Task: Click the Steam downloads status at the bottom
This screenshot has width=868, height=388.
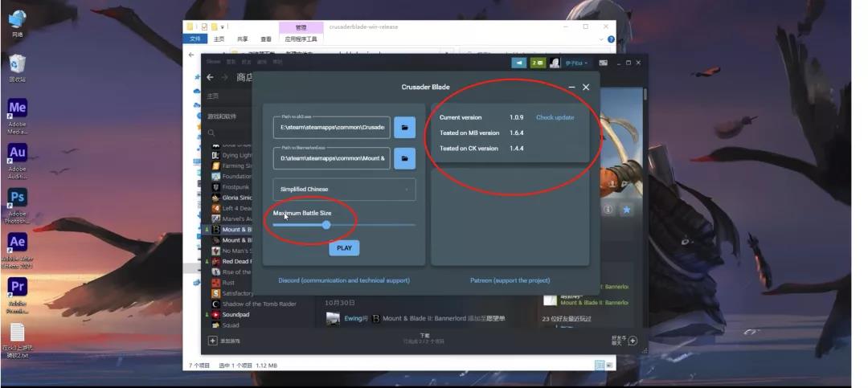Action: pyautogui.click(x=424, y=338)
